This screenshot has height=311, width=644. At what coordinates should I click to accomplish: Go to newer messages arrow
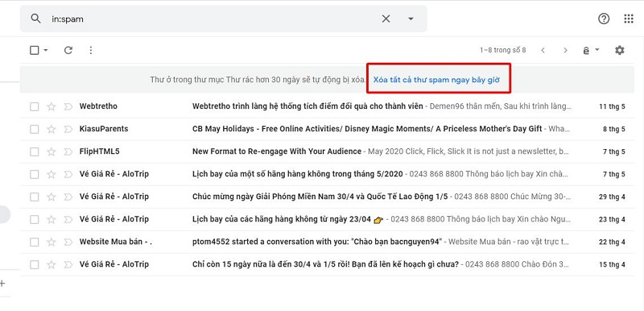click(543, 50)
